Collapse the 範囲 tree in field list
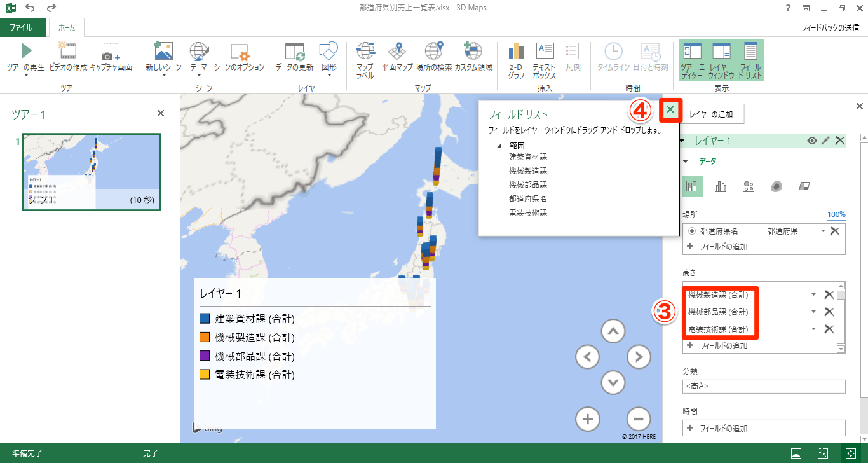Screen dimensions: 868x463 tap(499, 146)
